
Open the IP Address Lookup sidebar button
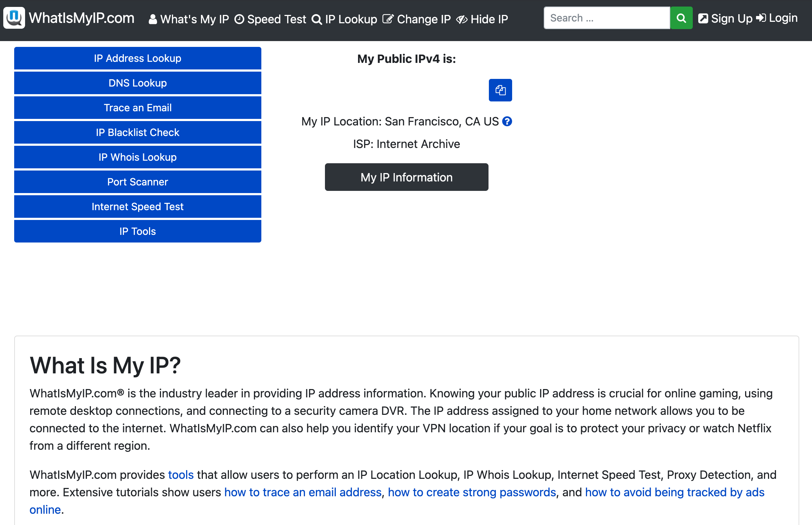[138, 58]
